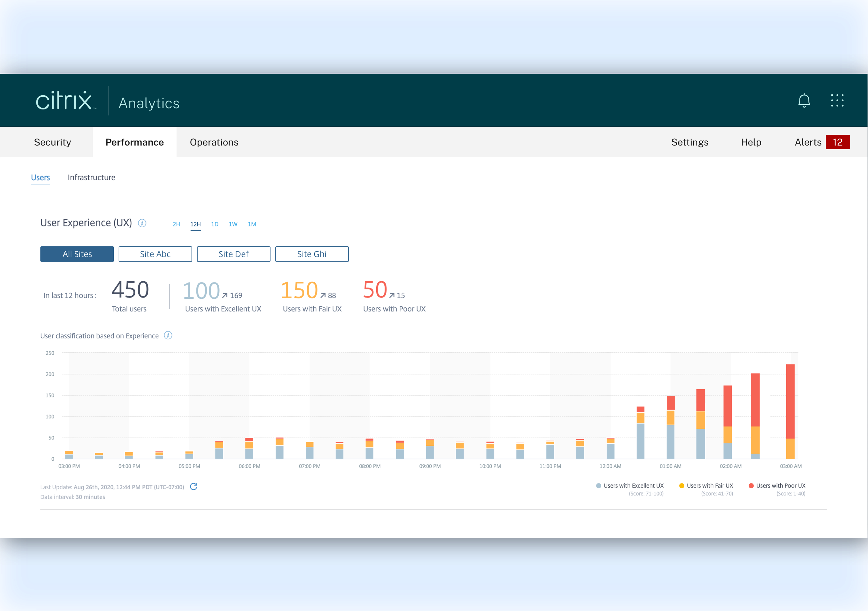868x611 pixels.
Task: Select the 1W time range
Action: pos(233,224)
